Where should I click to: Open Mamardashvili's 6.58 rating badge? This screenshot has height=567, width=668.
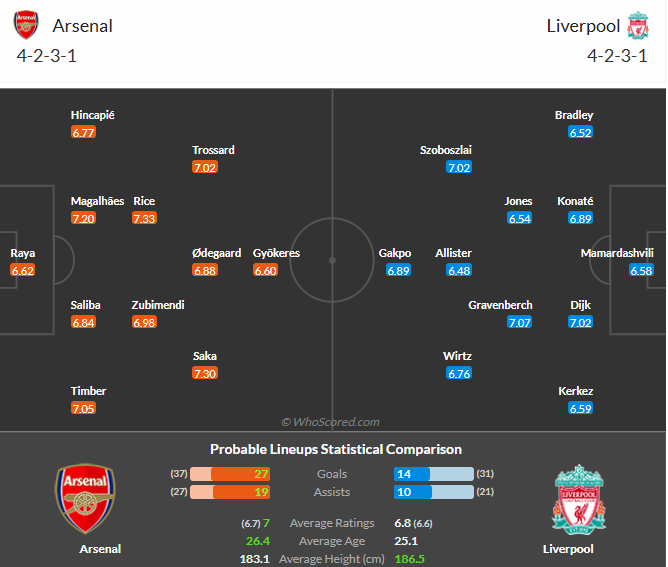(641, 271)
